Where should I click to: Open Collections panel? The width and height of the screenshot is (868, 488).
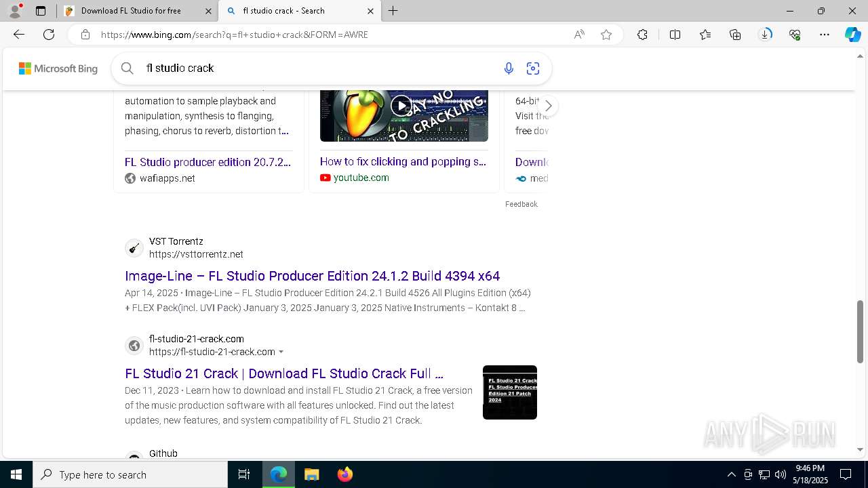pyautogui.click(x=735, y=35)
